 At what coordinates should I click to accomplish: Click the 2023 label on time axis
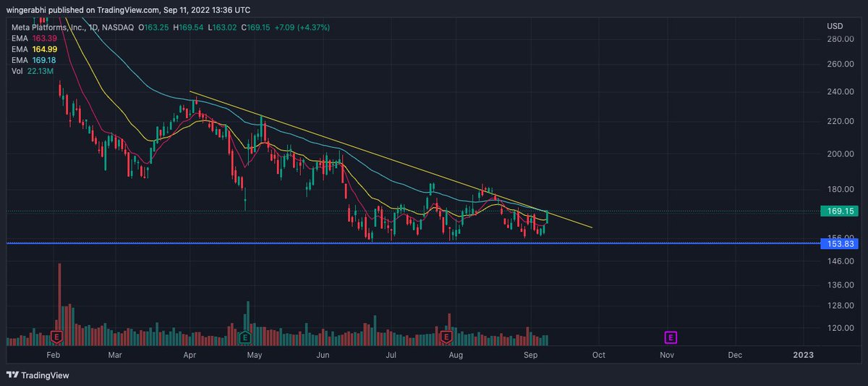click(x=803, y=355)
